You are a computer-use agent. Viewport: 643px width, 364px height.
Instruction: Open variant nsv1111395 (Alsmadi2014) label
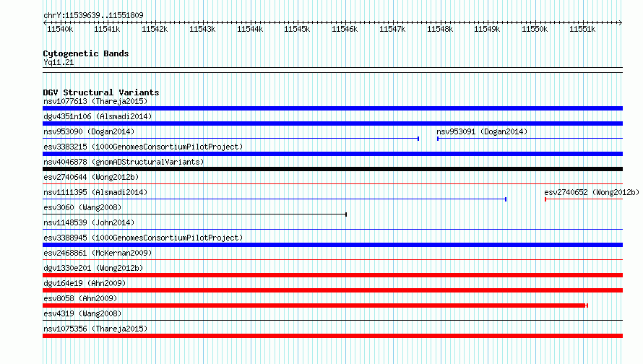coord(95,192)
